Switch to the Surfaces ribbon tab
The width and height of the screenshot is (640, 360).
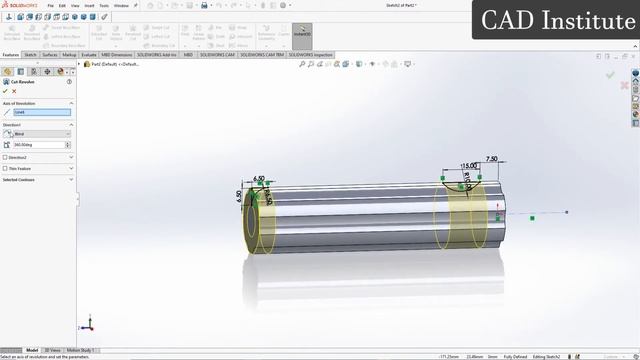point(50,55)
